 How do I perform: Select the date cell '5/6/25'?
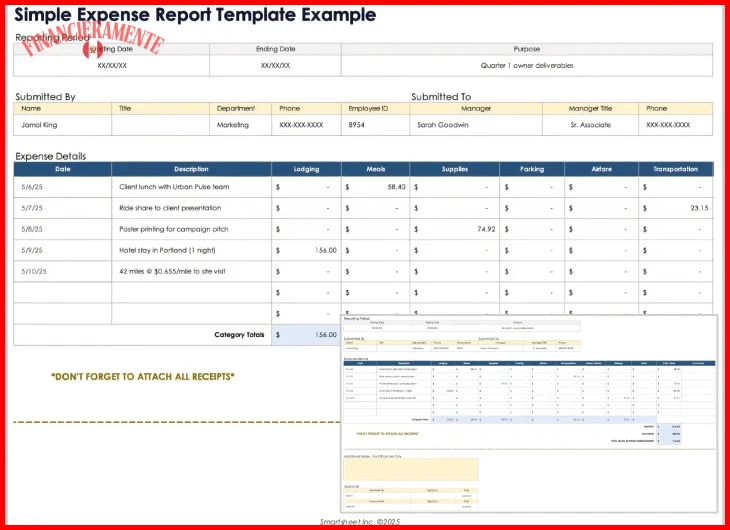pyautogui.click(x=62, y=187)
